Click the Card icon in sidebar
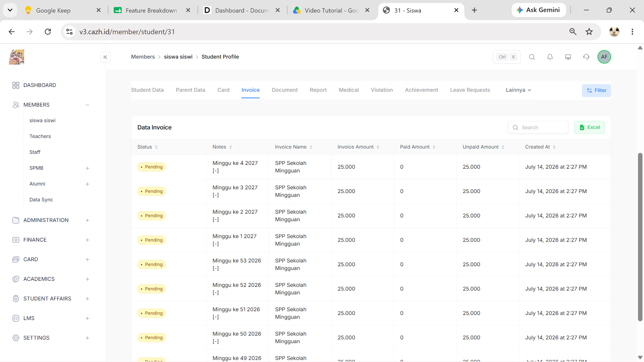 [16, 260]
